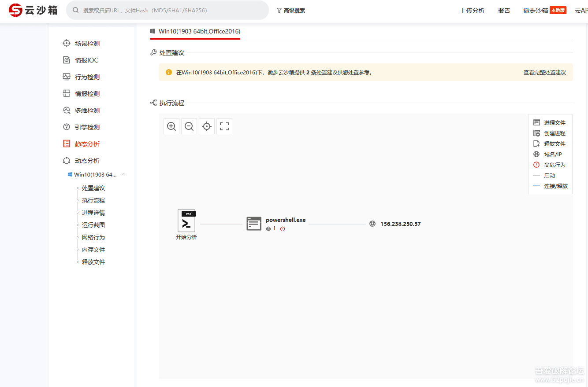This screenshot has height=387, width=588.
Task: Zoom in on the execution flow graph
Action: [171, 126]
